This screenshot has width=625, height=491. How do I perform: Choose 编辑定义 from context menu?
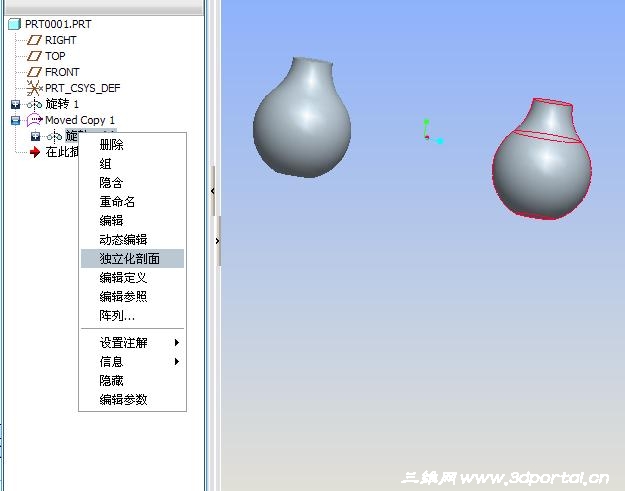click(x=132, y=278)
